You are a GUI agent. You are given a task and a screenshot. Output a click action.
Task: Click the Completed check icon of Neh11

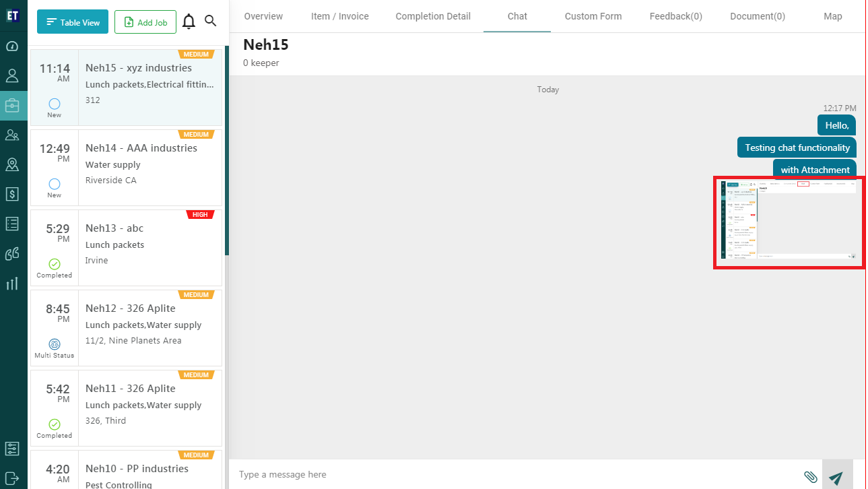(55, 424)
